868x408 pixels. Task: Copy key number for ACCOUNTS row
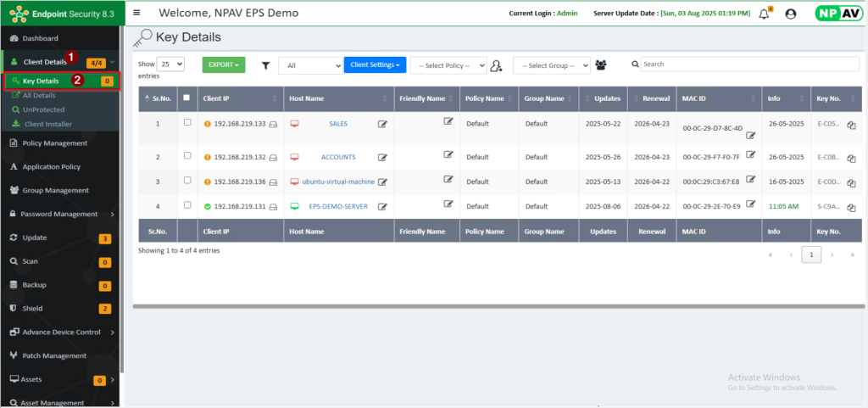(851, 158)
